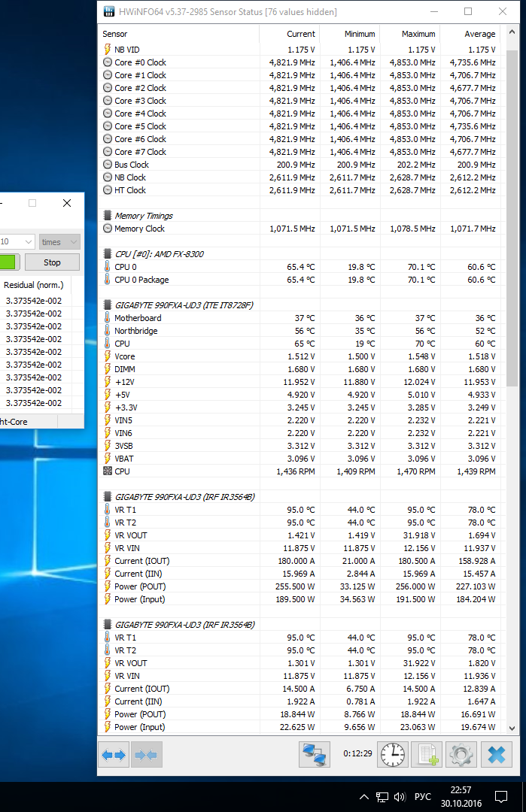Open the volume speaker tray icon
Screen dimensions: 526x812
click(400, 797)
